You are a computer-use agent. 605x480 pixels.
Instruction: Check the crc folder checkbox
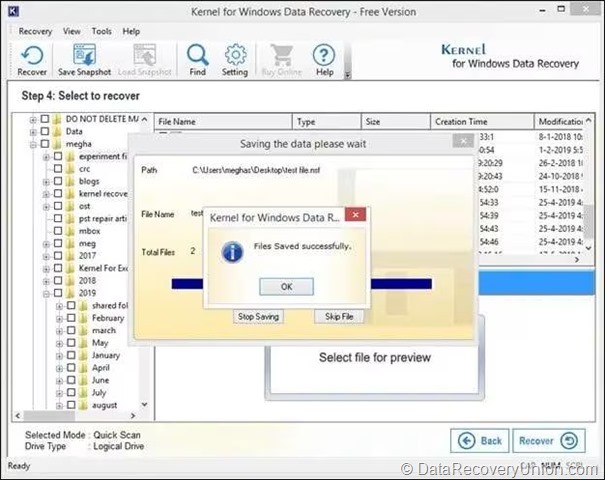tap(58, 169)
